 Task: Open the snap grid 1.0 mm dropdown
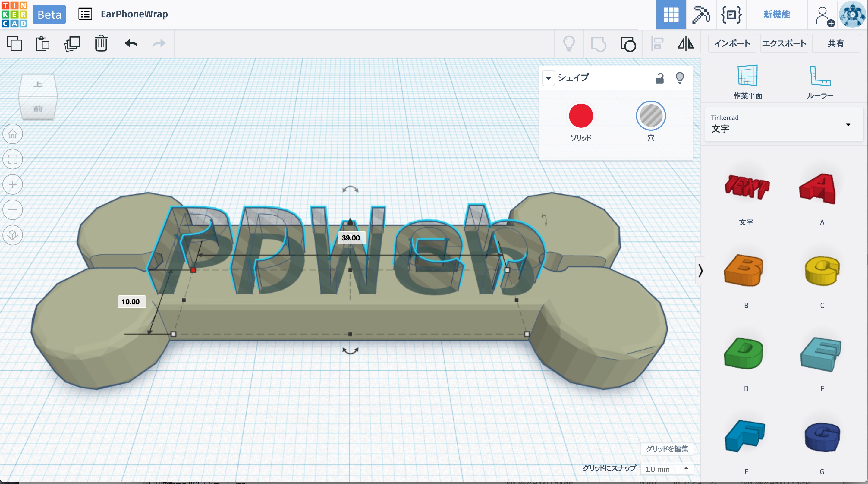(667, 469)
